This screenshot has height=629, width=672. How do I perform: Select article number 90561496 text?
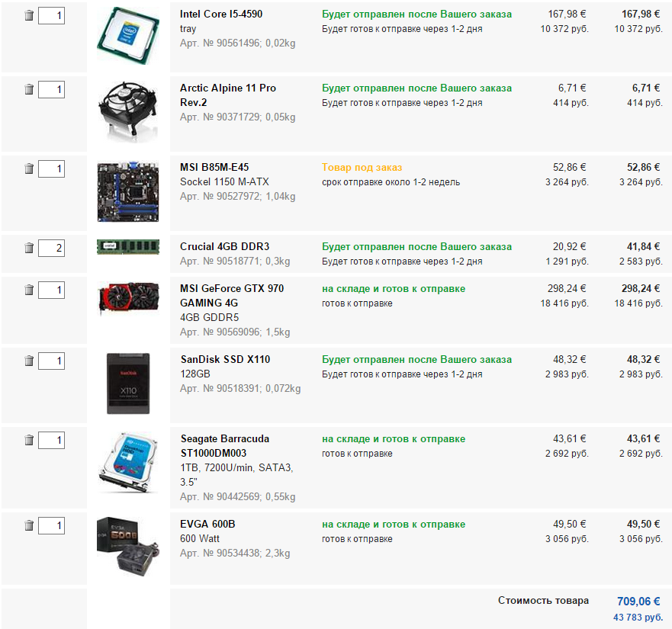coord(238,43)
